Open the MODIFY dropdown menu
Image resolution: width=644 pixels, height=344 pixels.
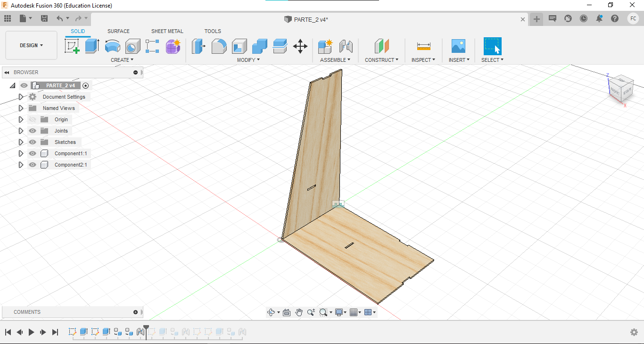(x=248, y=60)
